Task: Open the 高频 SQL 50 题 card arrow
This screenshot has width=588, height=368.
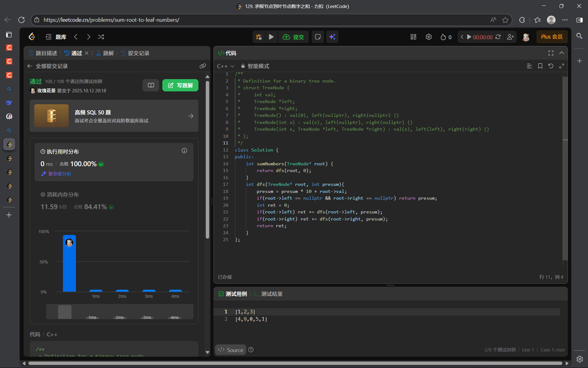Action: click(x=190, y=116)
